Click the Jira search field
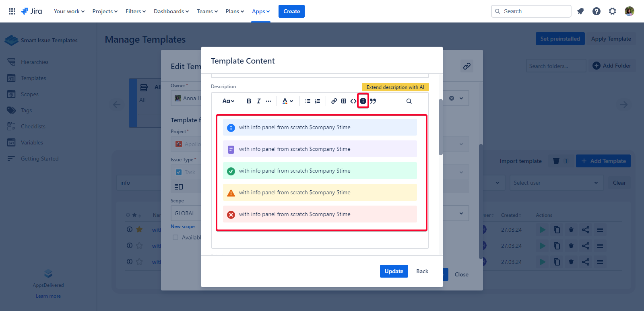The width and height of the screenshot is (644, 311). pos(531,11)
